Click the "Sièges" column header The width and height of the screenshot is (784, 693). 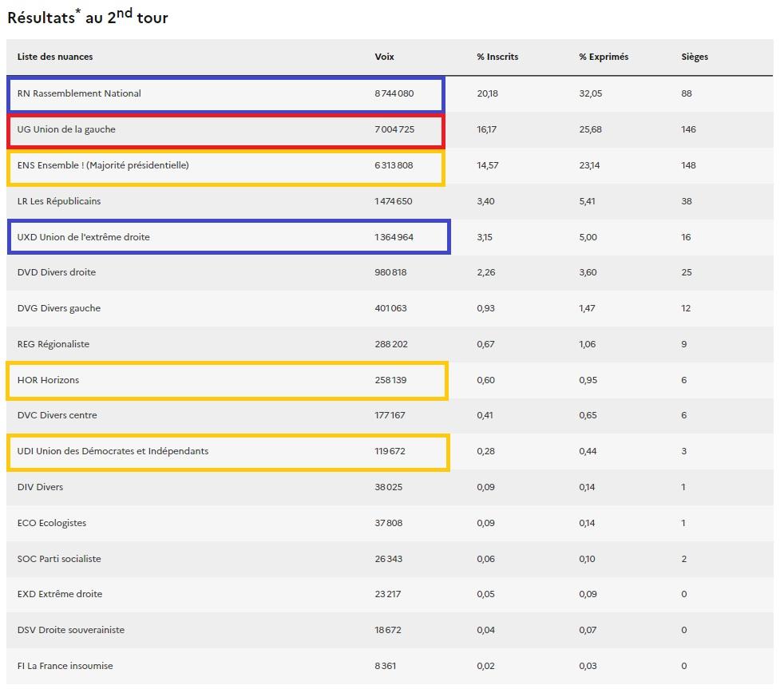pos(695,57)
